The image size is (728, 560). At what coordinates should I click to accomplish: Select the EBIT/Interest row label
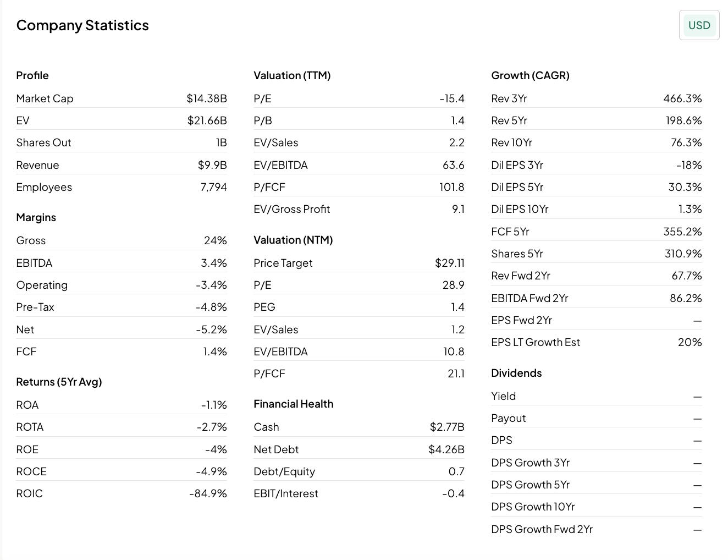coord(286,493)
